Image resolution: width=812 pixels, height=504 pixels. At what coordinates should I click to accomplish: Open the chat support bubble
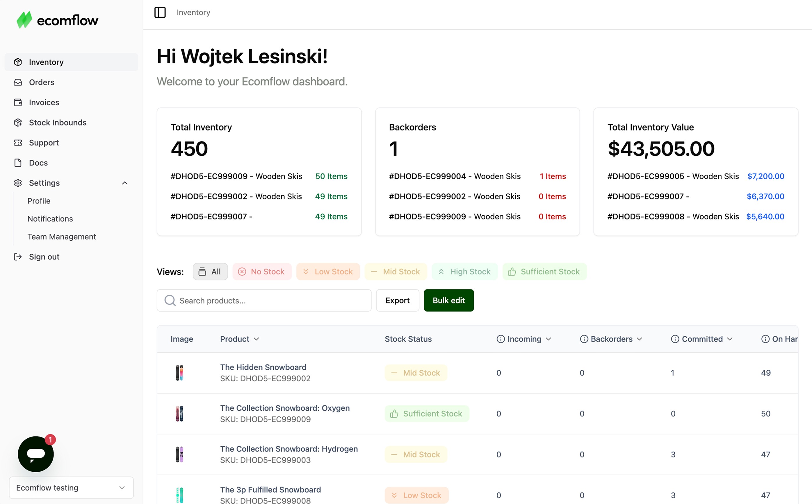pos(36,454)
